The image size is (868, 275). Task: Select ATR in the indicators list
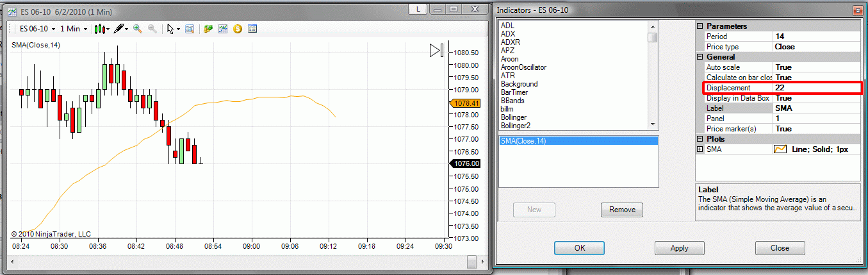click(x=507, y=76)
